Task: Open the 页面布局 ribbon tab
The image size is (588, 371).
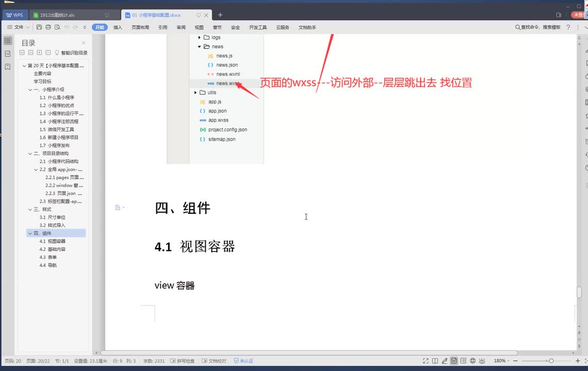Action: pyautogui.click(x=140, y=27)
